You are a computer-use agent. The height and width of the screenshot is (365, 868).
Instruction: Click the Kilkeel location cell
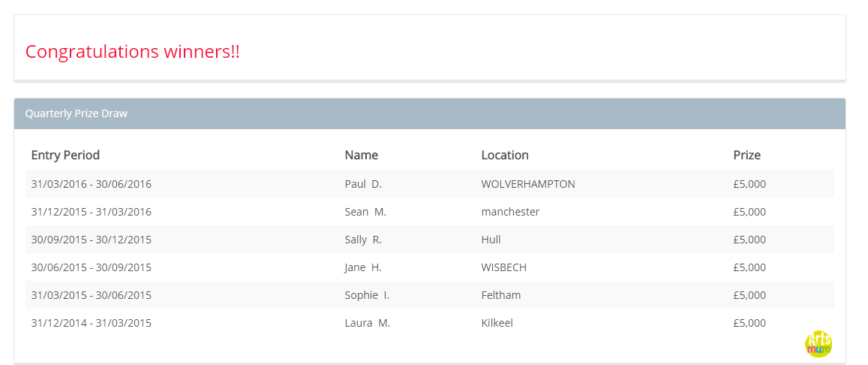pos(497,323)
